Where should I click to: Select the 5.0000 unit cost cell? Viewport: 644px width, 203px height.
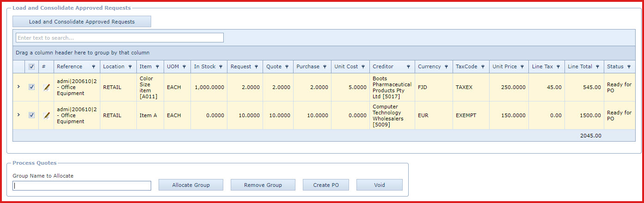point(350,87)
